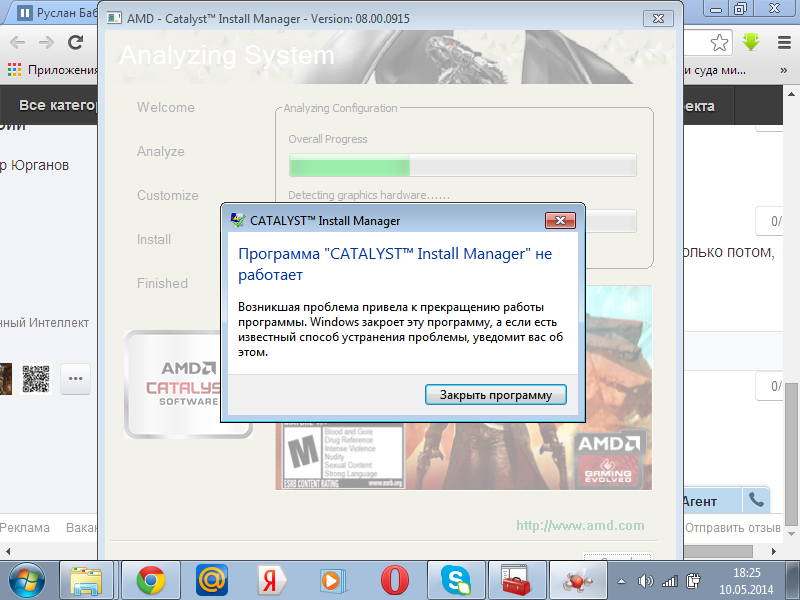The image size is (800, 600).
Task: Click the phone icon next to Агент
Action: pyautogui.click(x=756, y=501)
